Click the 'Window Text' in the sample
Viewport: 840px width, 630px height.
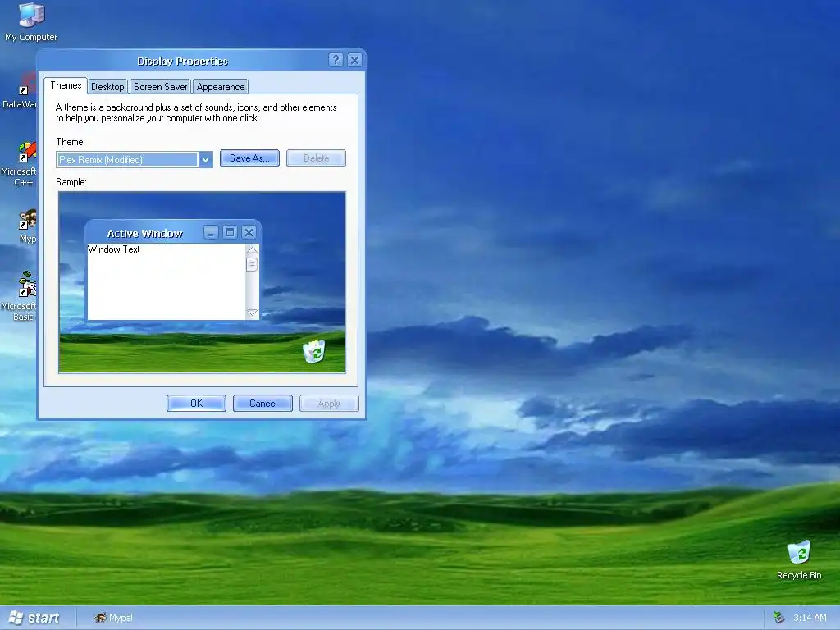click(113, 249)
